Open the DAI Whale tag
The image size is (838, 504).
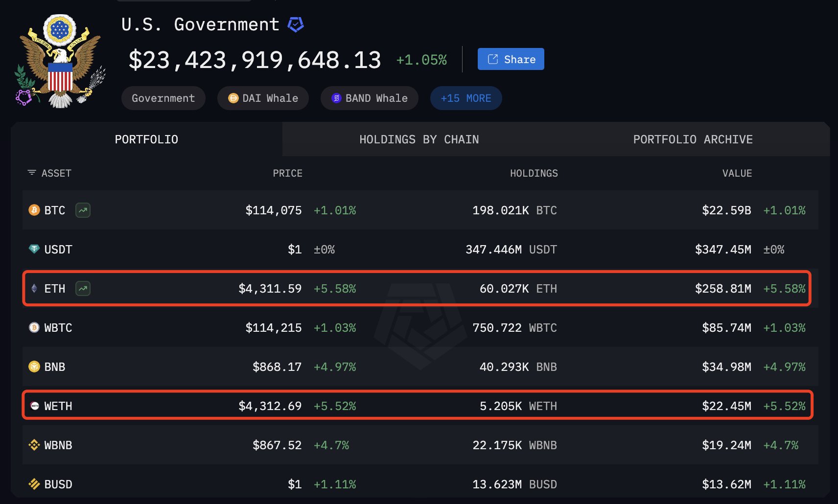[263, 98]
